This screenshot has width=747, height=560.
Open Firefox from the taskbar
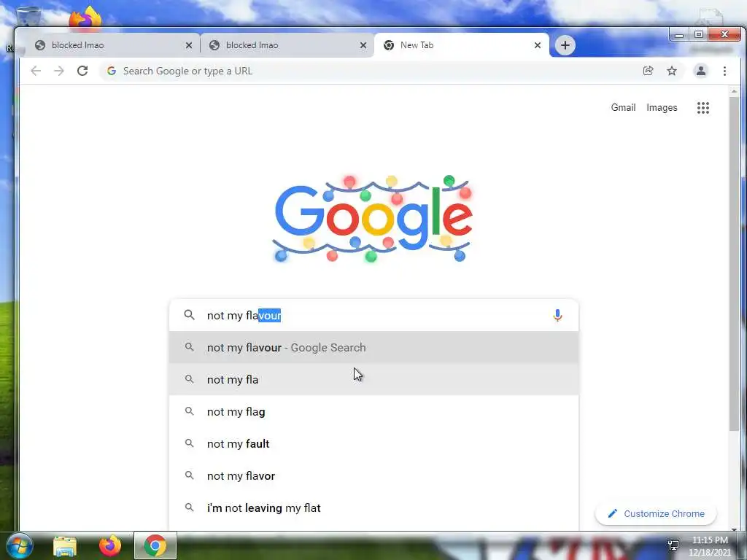click(110, 545)
